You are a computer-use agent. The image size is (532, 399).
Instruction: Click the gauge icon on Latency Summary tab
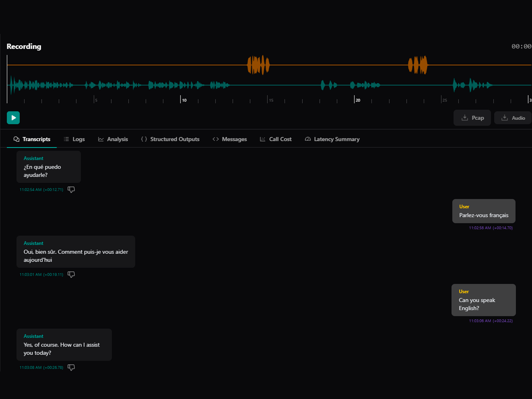pos(308,139)
